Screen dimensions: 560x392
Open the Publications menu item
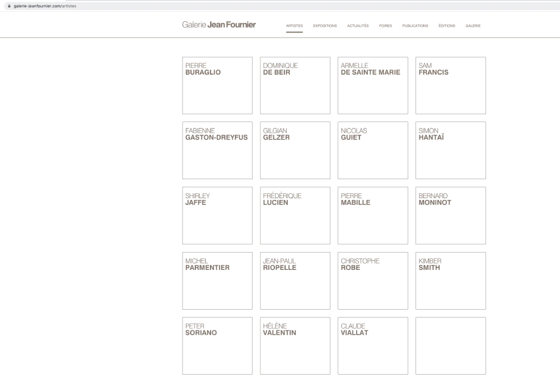[415, 26]
